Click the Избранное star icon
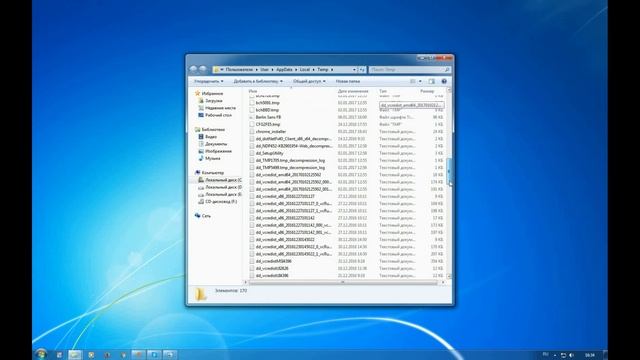Viewport: 640px width, 360px height. coord(198,93)
